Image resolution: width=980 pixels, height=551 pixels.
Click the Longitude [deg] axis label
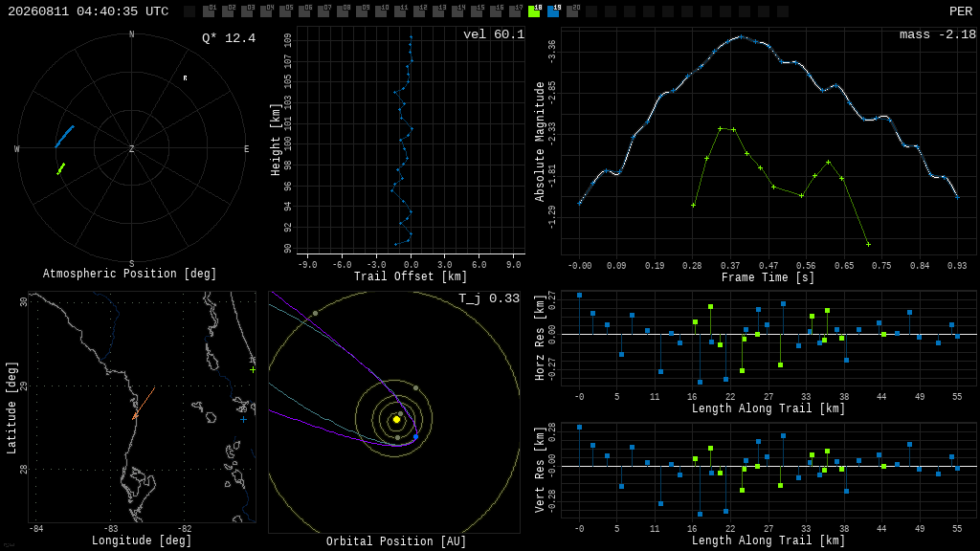(x=142, y=540)
